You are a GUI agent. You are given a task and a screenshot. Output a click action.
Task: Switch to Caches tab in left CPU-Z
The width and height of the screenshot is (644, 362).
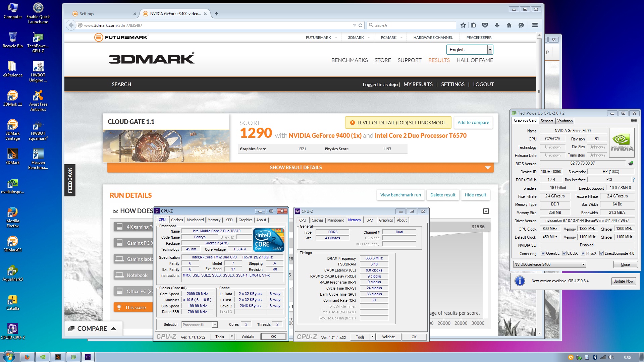[177, 220]
